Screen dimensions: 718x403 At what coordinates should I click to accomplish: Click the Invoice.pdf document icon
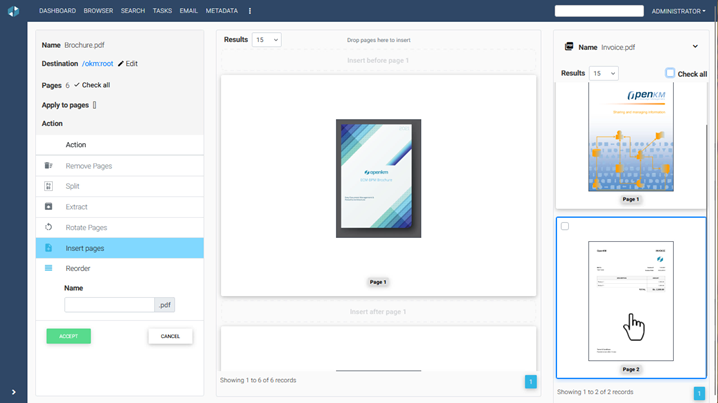(x=569, y=47)
